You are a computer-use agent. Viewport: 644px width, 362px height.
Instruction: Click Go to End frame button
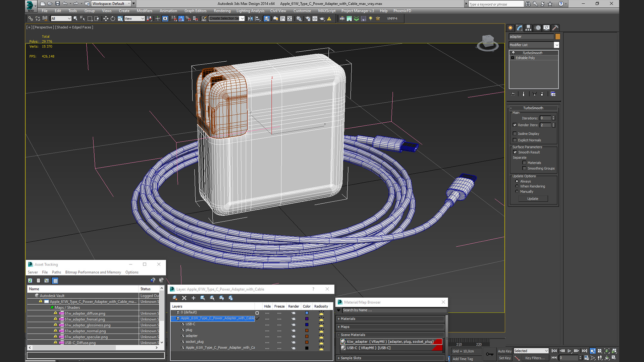pyautogui.click(x=584, y=351)
